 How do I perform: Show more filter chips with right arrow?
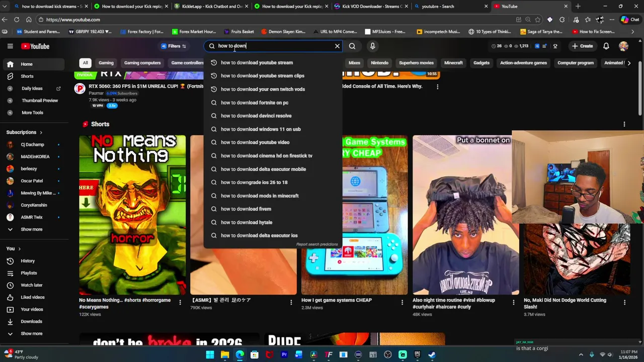click(x=629, y=63)
